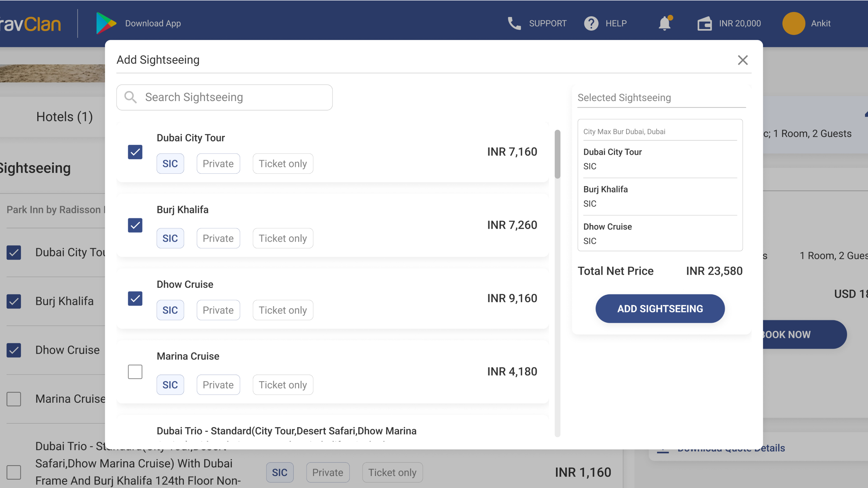This screenshot has width=868, height=488.
Task: Click the Add Sightseeing dialog title
Action: tap(158, 60)
